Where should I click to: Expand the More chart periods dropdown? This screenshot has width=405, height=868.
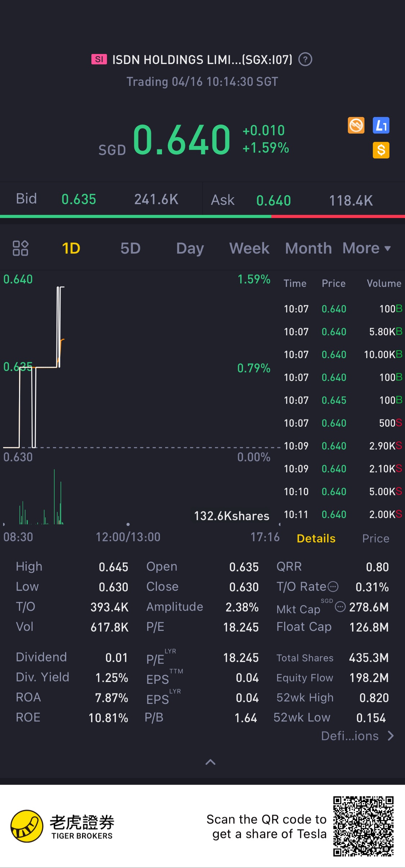point(366,248)
